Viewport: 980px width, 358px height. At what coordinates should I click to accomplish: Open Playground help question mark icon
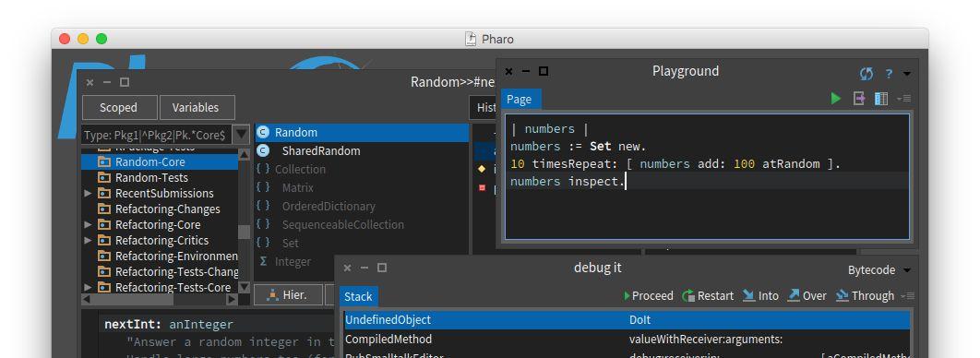point(889,74)
